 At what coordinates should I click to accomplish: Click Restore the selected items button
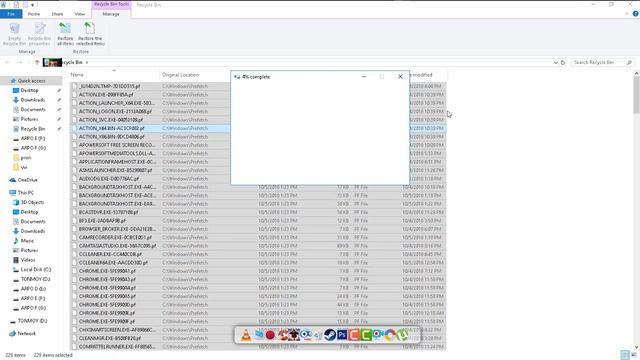[x=91, y=34]
